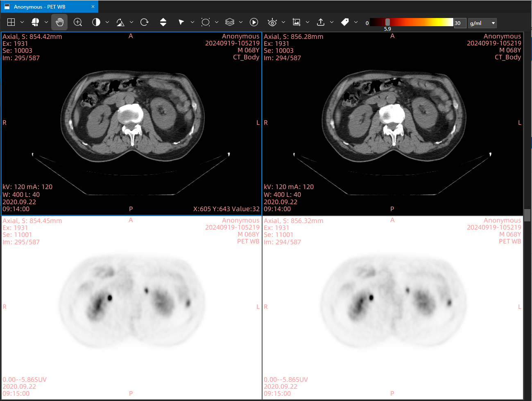The image size is (532, 401).
Task: Select the arrow pointer annotation tool
Action: 181,22
